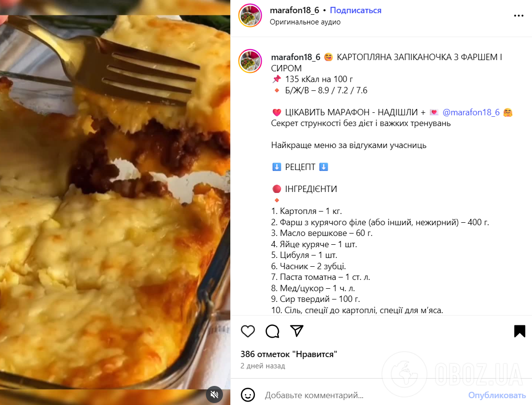Like the post with the heart icon

pos(248,331)
